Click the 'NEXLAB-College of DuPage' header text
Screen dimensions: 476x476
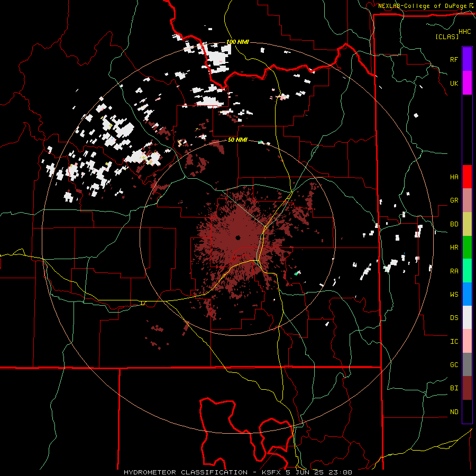pyautogui.click(x=422, y=6)
